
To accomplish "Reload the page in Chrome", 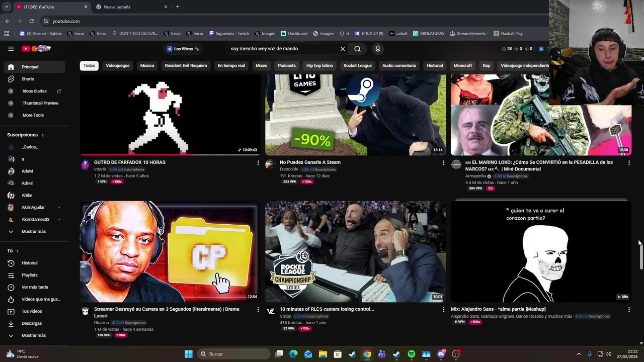I will point(31,21).
